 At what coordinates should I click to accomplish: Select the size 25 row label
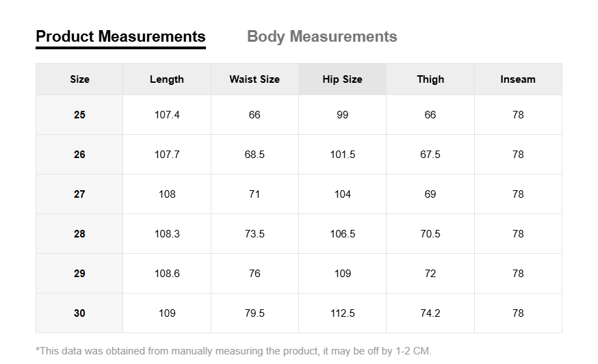click(79, 115)
